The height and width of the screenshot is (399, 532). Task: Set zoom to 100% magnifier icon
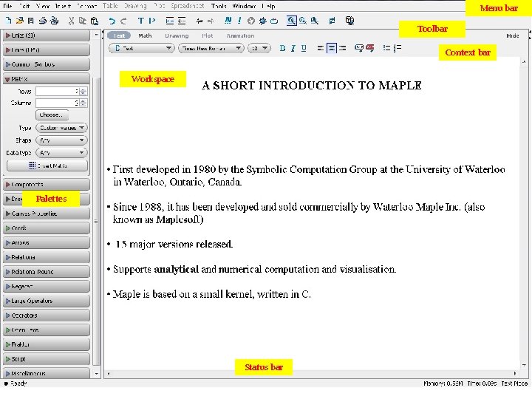[291, 21]
